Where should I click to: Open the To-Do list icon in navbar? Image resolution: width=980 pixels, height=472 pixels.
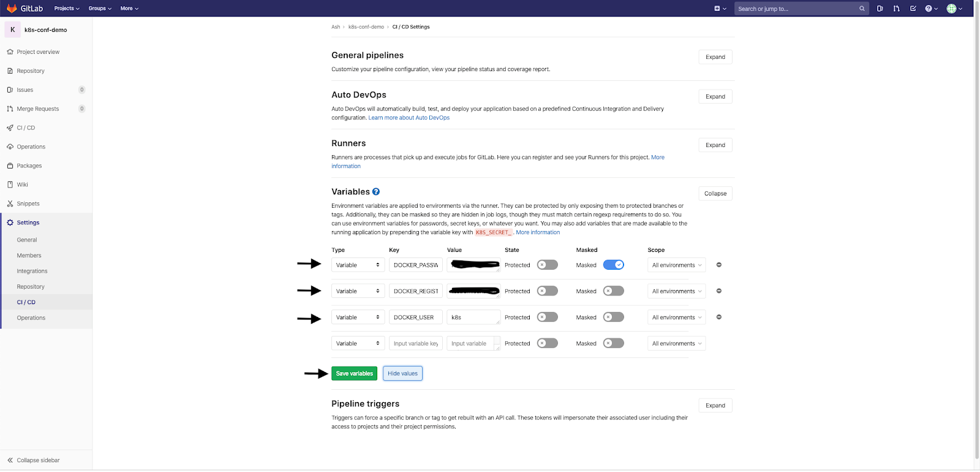coord(913,9)
